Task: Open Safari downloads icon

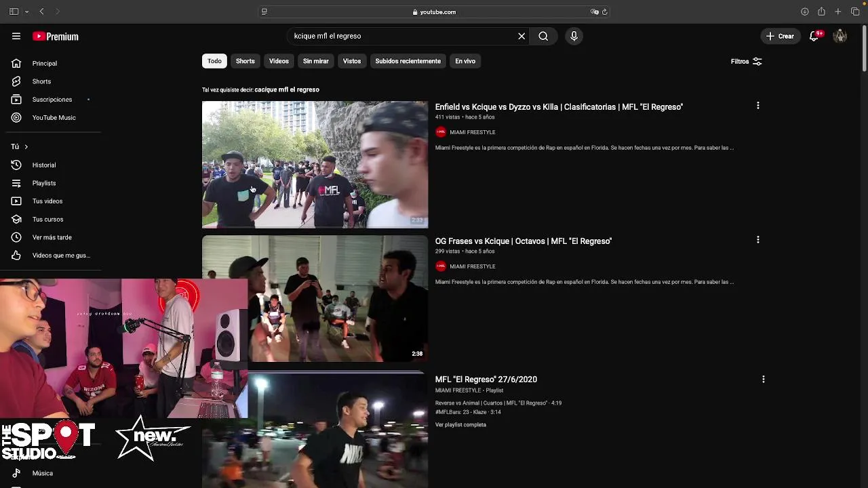Action: point(805,12)
